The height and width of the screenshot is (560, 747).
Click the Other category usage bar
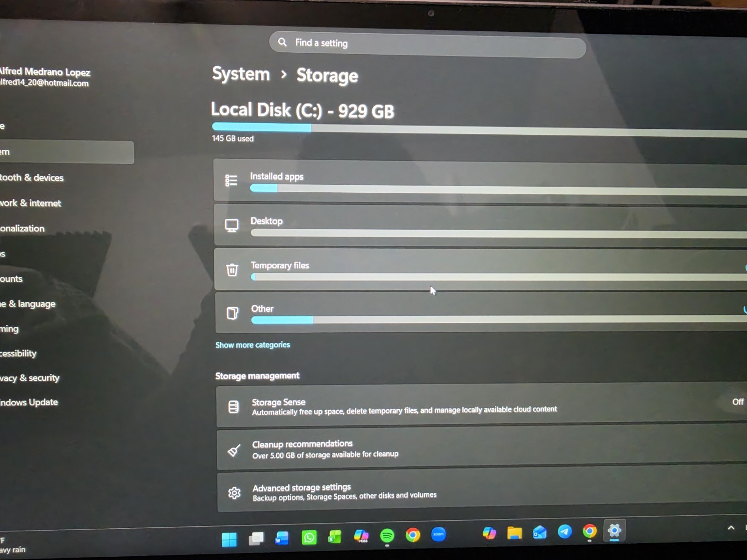pyautogui.click(x=499, y=319)
